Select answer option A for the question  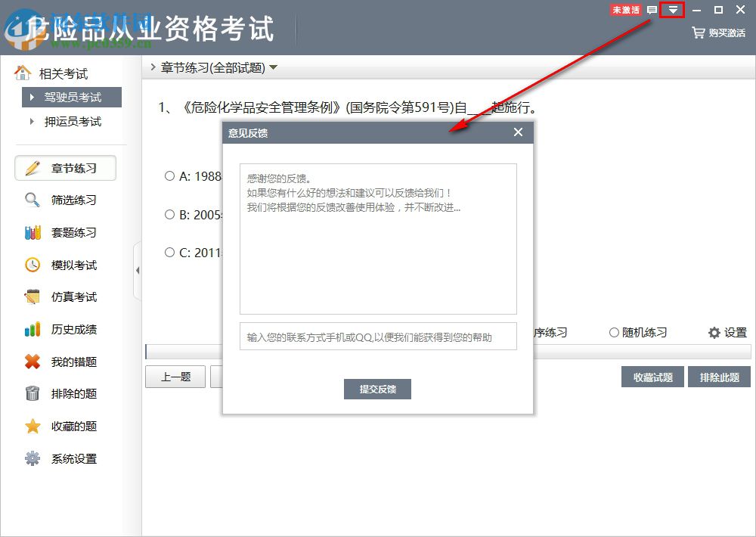[169, 175]
